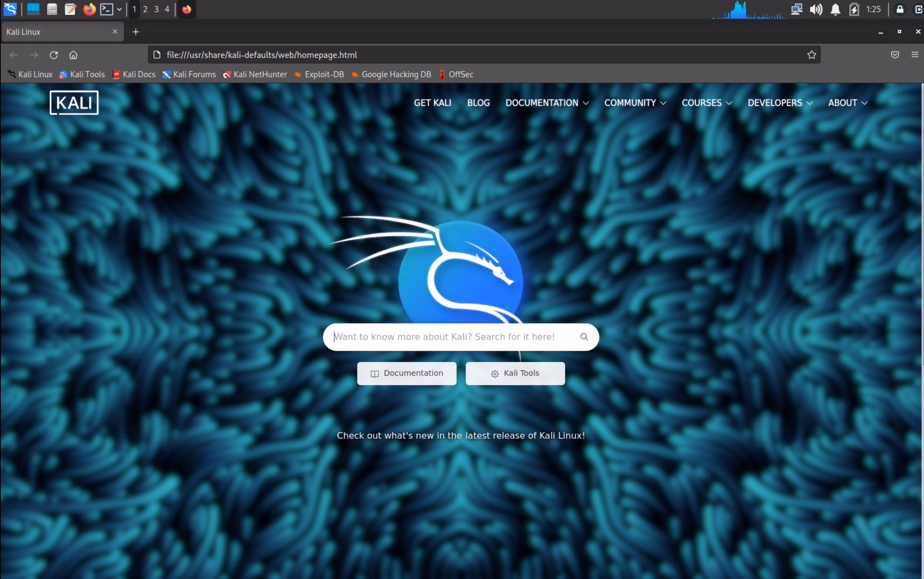Open the text editor panel launcher
Screen dimensions: 924x579
pos(70,9)
